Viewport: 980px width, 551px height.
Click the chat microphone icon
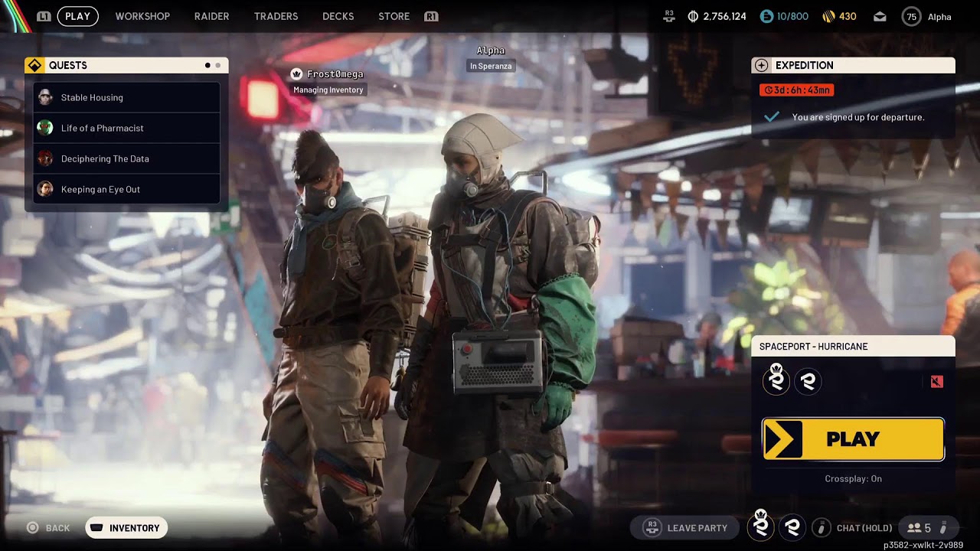(x=821, y=527)
